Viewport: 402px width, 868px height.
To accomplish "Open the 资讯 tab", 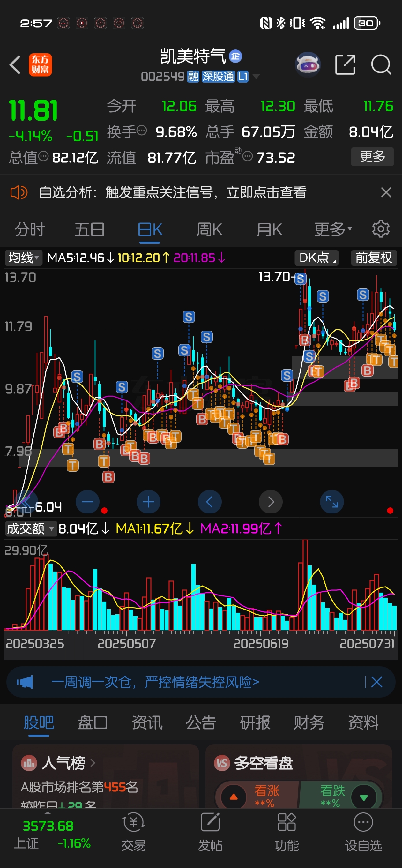I will click(x=147, y=723).
